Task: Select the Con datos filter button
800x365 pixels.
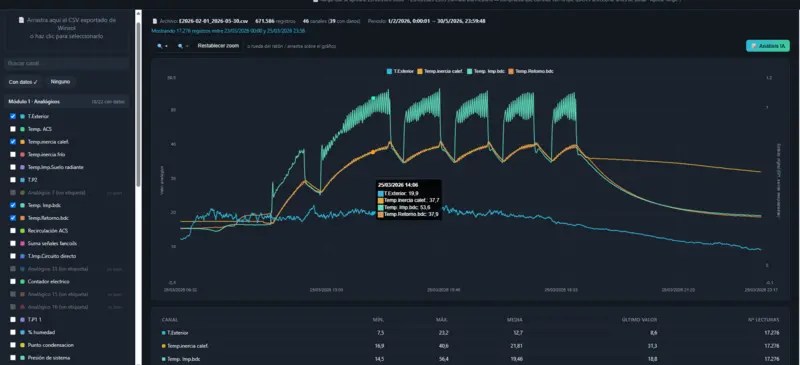Action: [23, 82]
